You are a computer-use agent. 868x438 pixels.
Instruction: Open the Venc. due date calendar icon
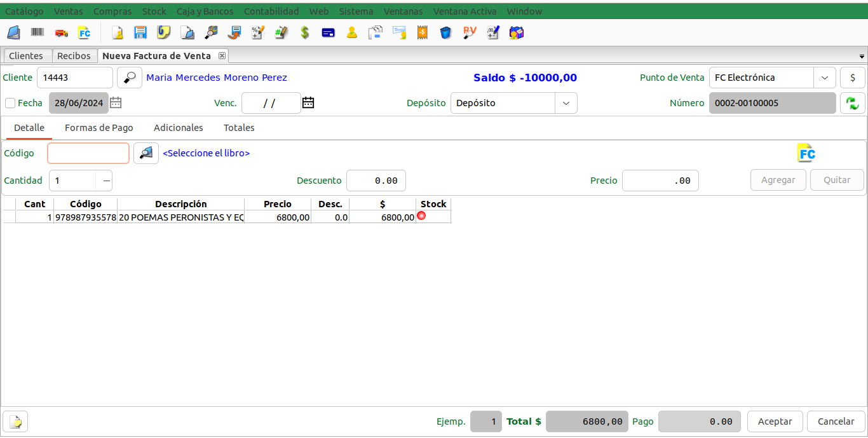(x=308, y=102)
